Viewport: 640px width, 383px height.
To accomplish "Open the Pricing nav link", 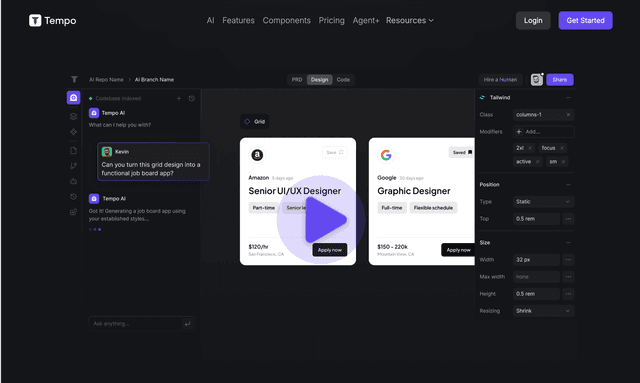I will pos(331,20).
